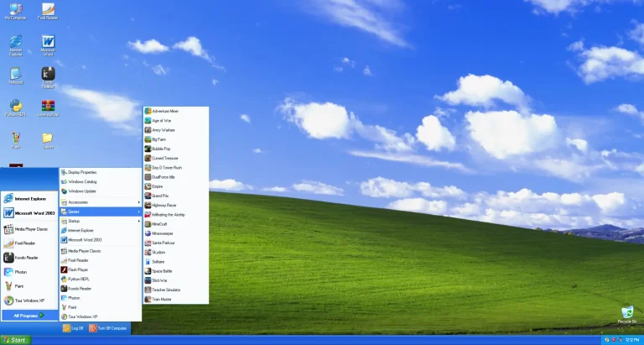Open Foxit Reader in Start menu left pane

click(29, 243)
